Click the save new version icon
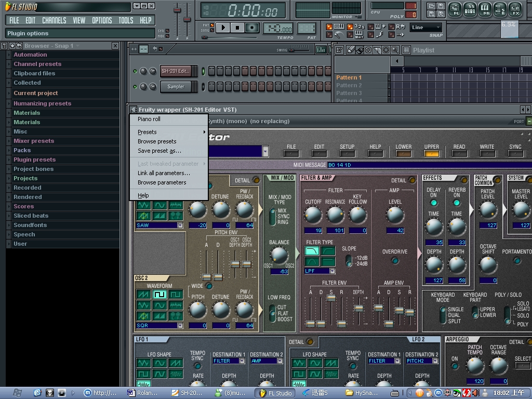 [x=432, y=14]
